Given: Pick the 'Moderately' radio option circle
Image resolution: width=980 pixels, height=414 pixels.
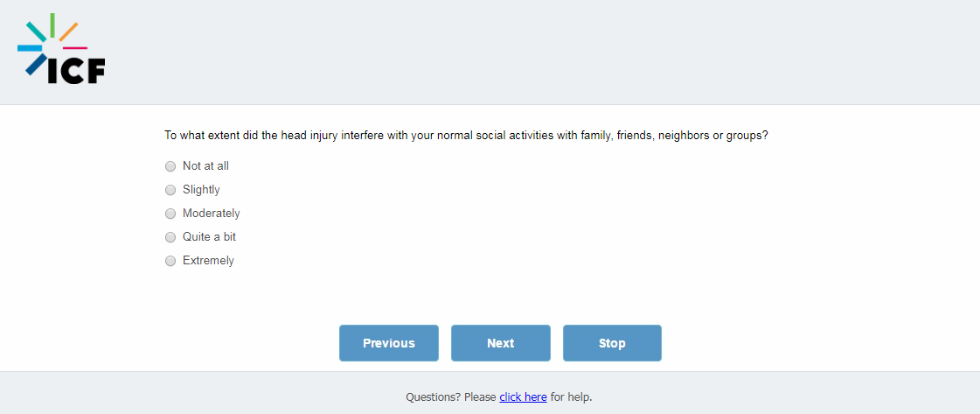Looking at the screenshot, I should pos(170,214).
